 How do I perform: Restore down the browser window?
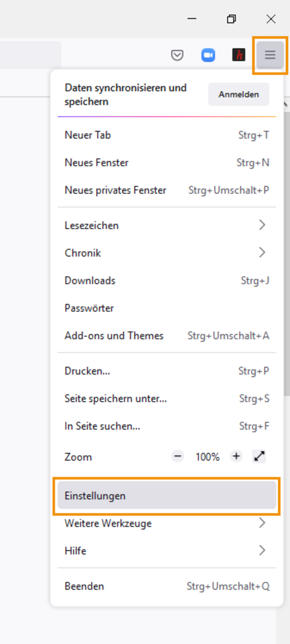[x=231, y=19]
